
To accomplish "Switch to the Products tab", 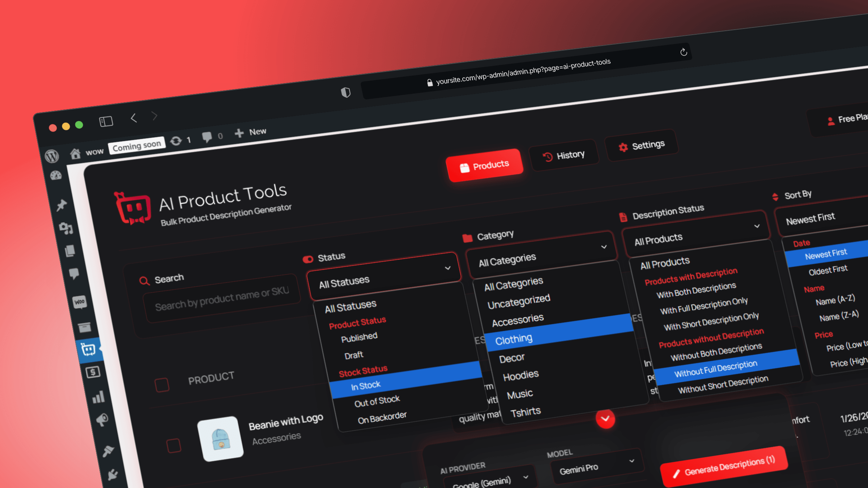I will pyautogui.click(x=484, y=166).
